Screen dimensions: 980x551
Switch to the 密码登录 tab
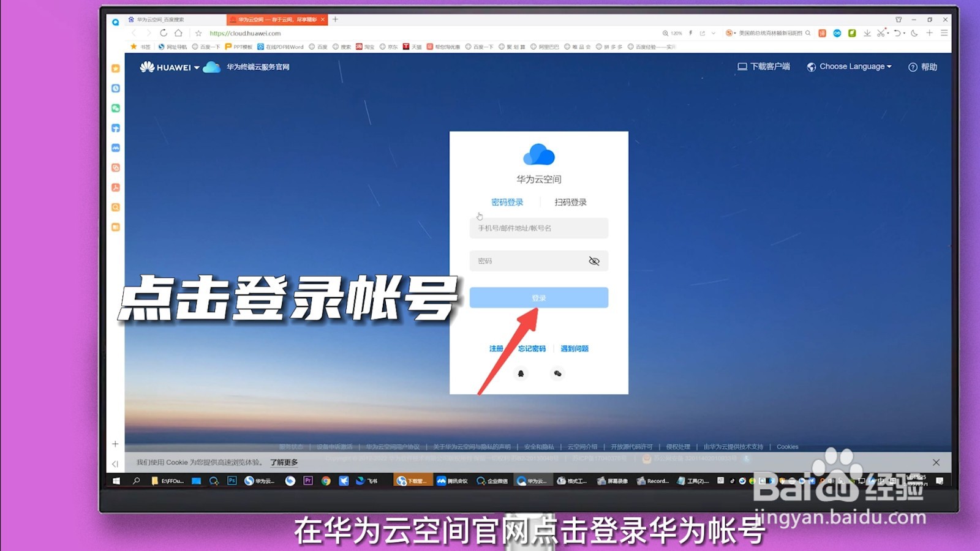point(507,202)
